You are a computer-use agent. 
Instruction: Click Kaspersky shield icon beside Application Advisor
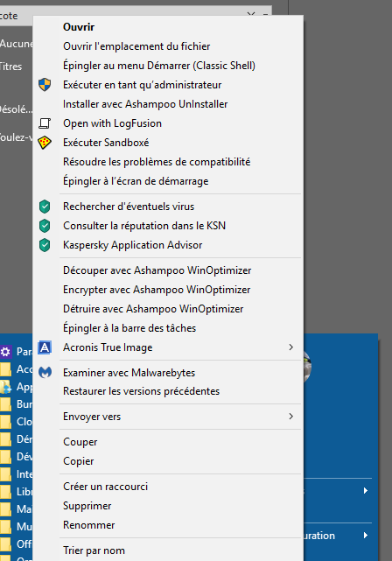pos(45,245)
